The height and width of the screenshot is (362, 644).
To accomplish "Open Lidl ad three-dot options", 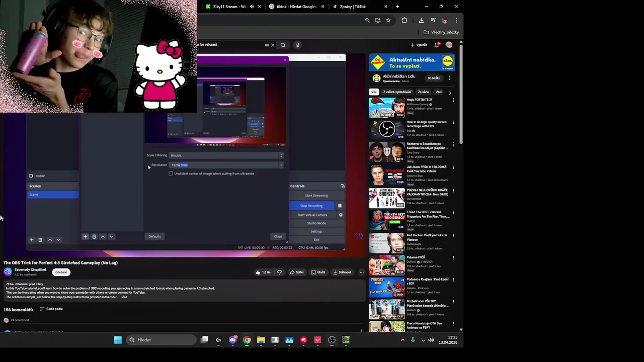I will pyautogui.click(x=449, y=78).
